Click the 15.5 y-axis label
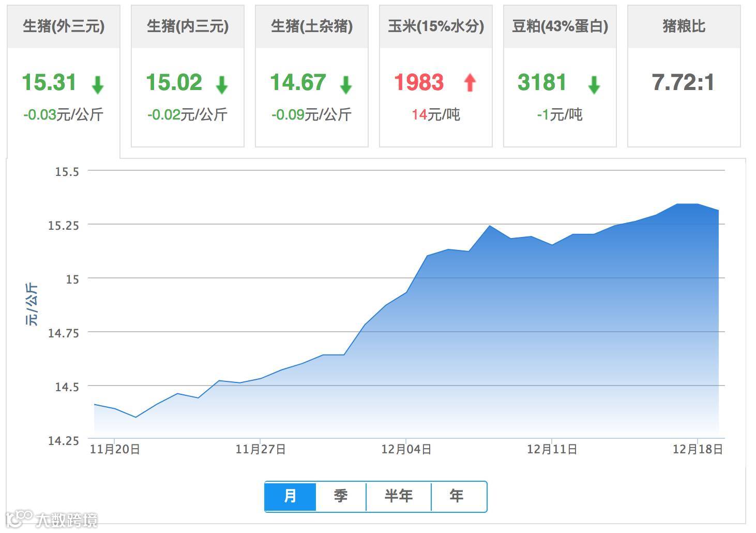The width and height of the screenshot is (756, 533). pos(67,172)
